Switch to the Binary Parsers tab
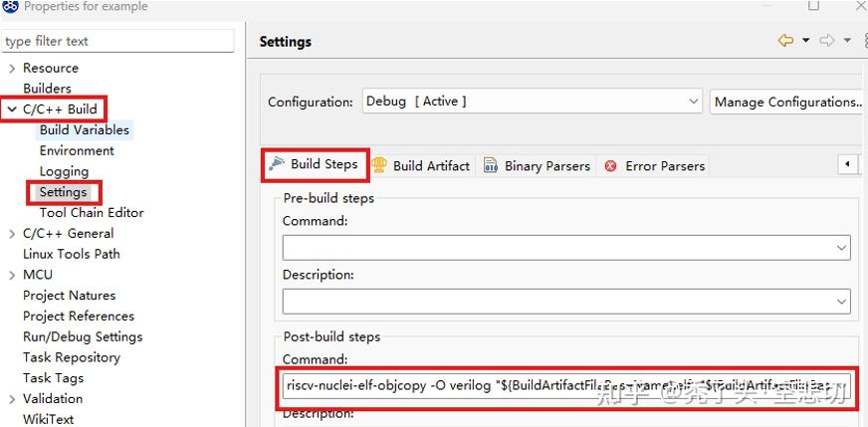868x427 pixels. [546, 166]
